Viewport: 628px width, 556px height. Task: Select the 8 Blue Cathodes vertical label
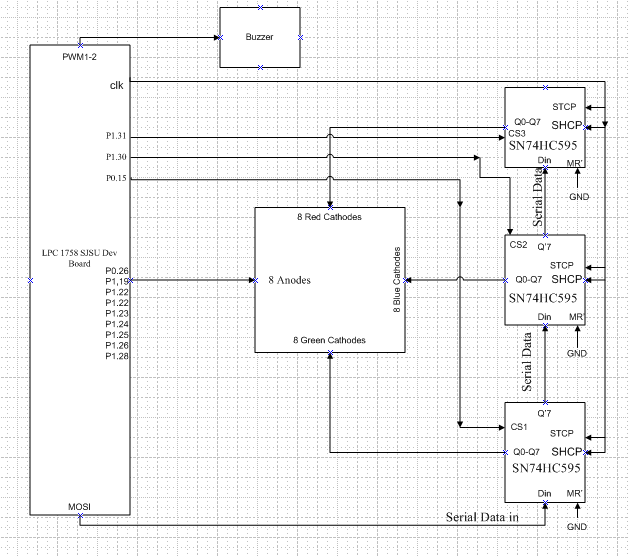click(397, 280)
